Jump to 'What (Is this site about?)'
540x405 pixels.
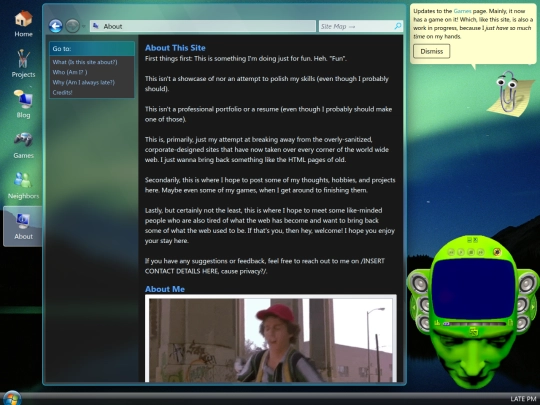point(85,62)
